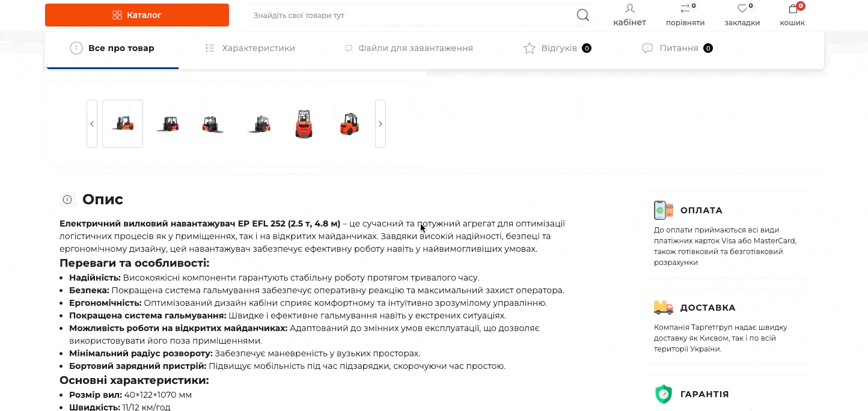The height and width of the screenshot is (411, 868).
Task: Select the fourth forklift thumbnail
Action: pos(259,124)
